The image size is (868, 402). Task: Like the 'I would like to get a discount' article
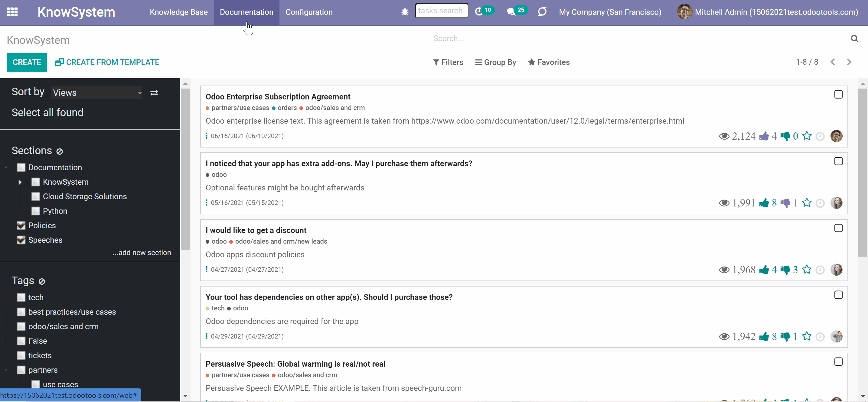point(764,270)
